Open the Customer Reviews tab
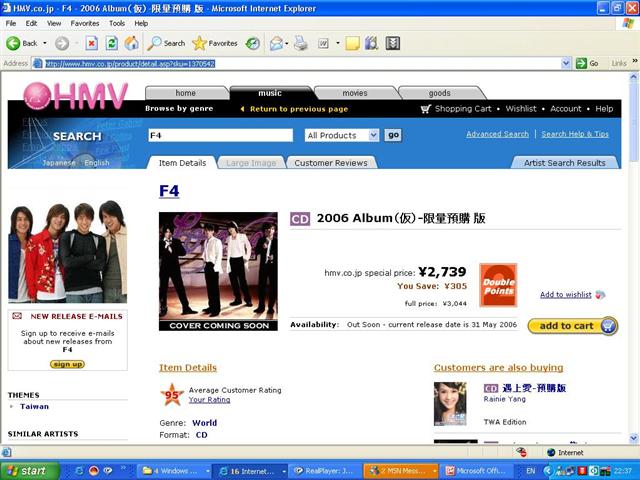Image resolution: width=640 pixels, height=480 pixels. click(x=331, y=163)
